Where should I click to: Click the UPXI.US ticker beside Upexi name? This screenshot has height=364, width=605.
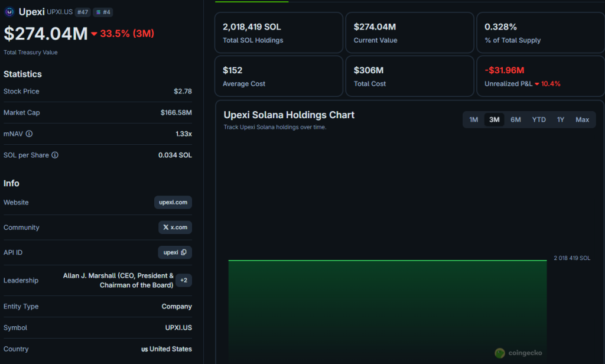(x=60, y=12)
